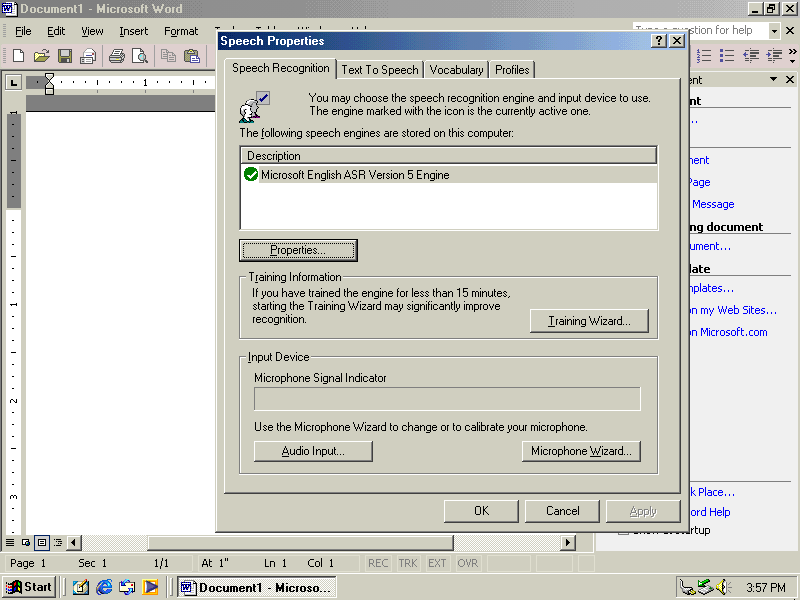
Task: Print using the printer toolbar icon
Action: click(117, 56)
